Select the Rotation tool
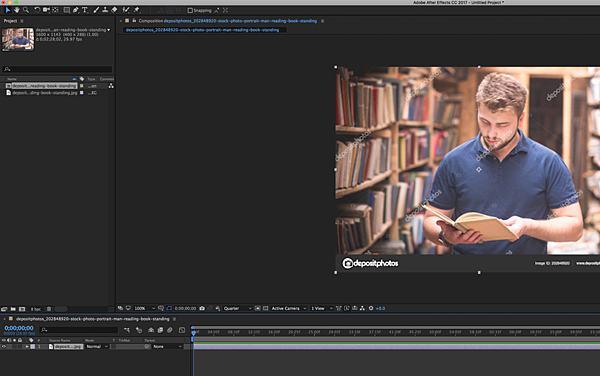This screenshot has width=600, height=376. [37, 10]
